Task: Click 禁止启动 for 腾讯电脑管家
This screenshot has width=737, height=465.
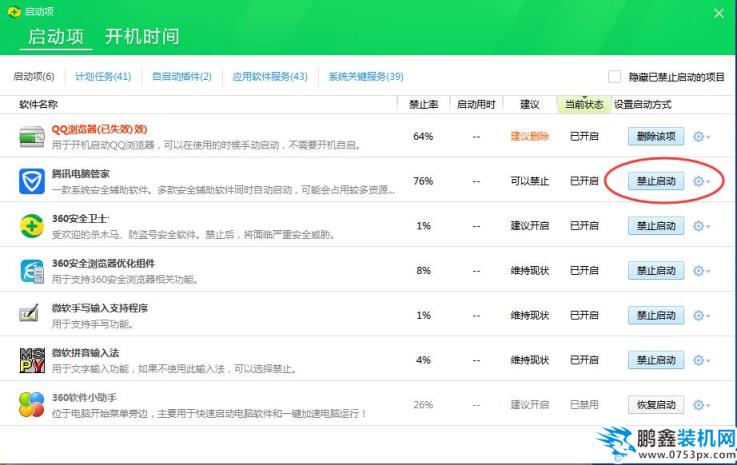Action: click(656, 181)
